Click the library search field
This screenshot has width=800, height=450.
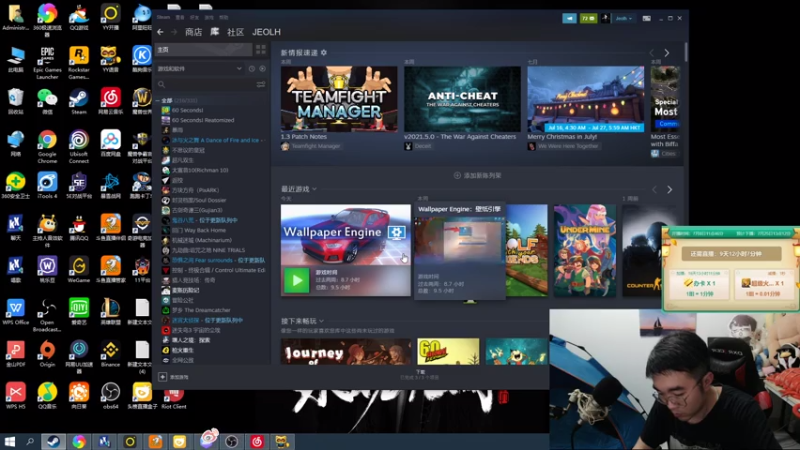pos(204,84)
